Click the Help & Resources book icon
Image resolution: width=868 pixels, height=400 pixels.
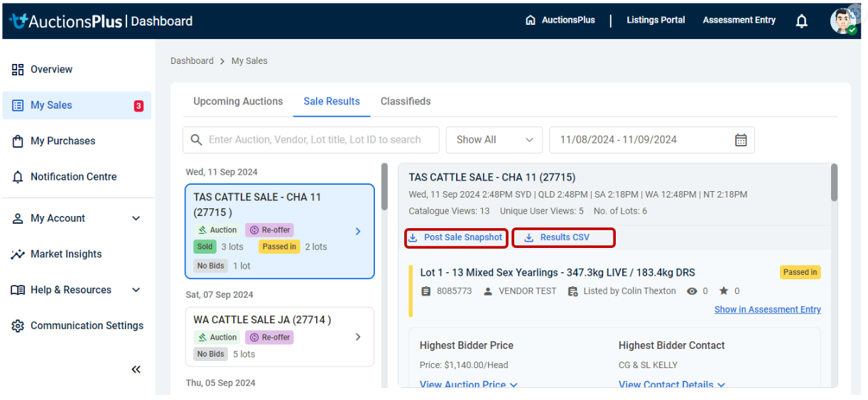[18, 290]
